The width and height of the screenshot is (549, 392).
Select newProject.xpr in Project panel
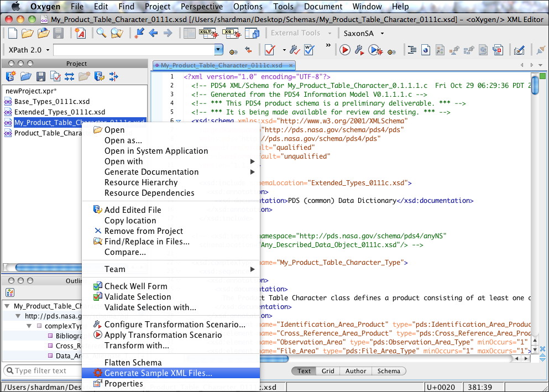[x=31, y=91]
